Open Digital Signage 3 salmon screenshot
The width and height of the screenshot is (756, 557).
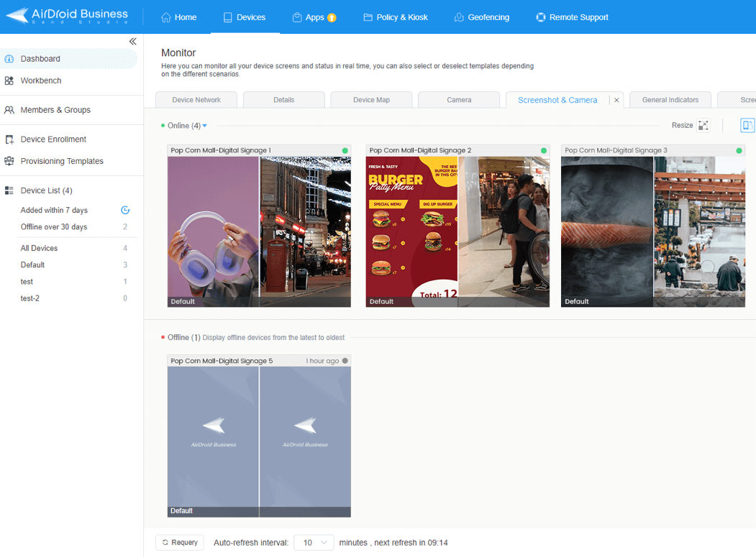click(x=607, y=231)
